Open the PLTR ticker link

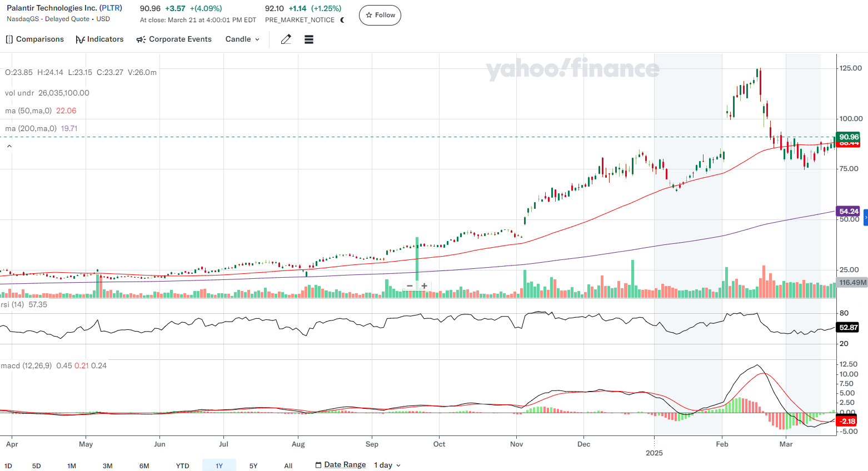(111, 8)
